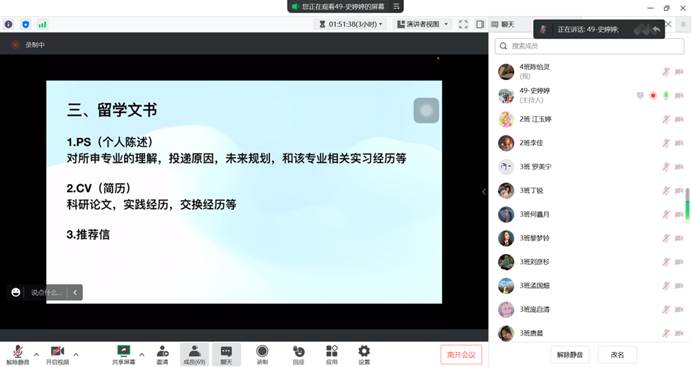Enter fullscreen with the expand icon
Screen dimensions: 691x367
pos(463,24)
